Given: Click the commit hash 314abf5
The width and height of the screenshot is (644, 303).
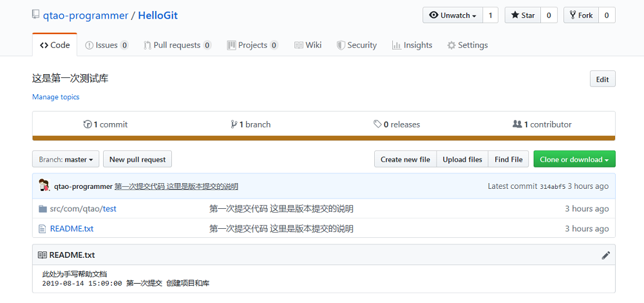Looking at the screenshot, I should click(x=553, y=186).
